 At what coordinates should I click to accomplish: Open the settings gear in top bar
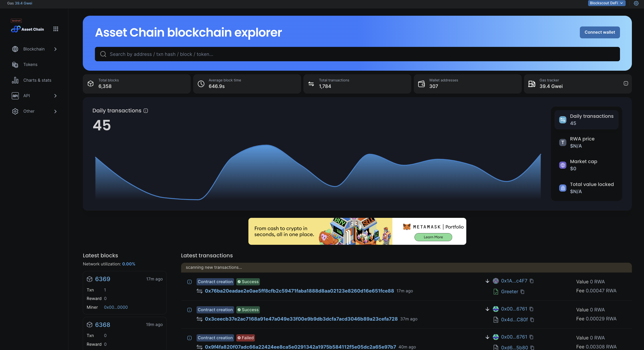[636, 3]
